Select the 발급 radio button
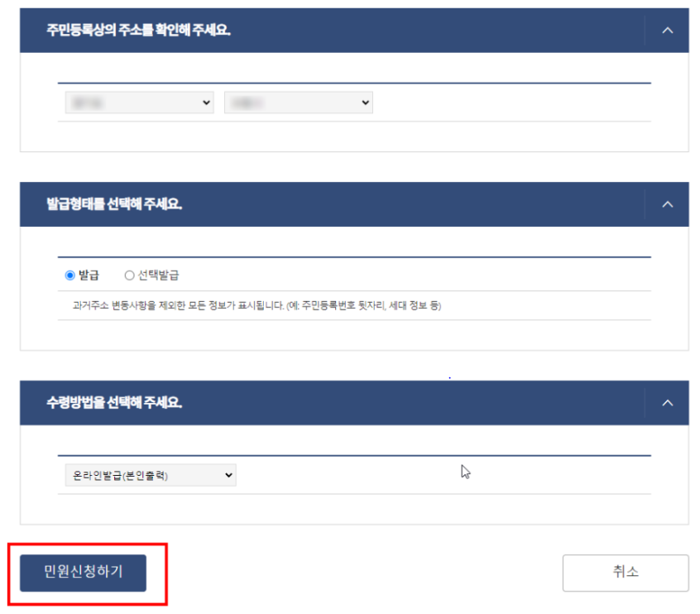 (70, 275)
